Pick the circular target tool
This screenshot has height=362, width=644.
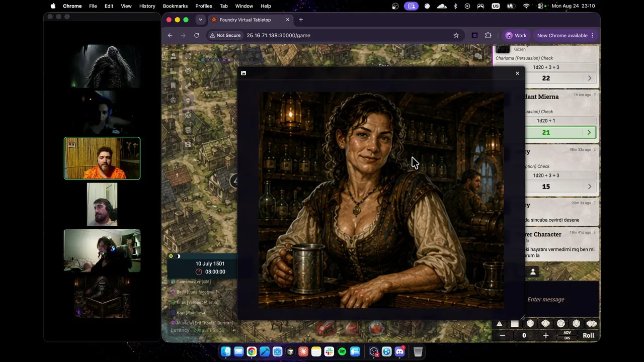click(x=188, y=71)
